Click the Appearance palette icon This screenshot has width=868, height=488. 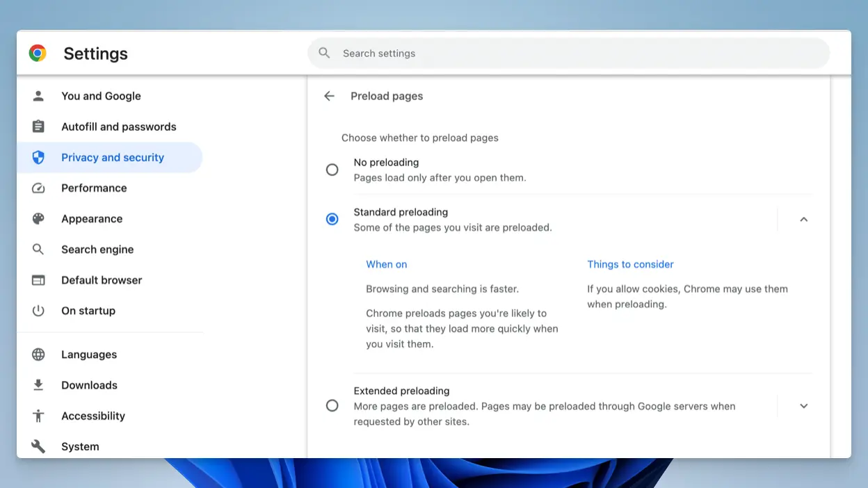pyautogui.click(x=38, y=218)
